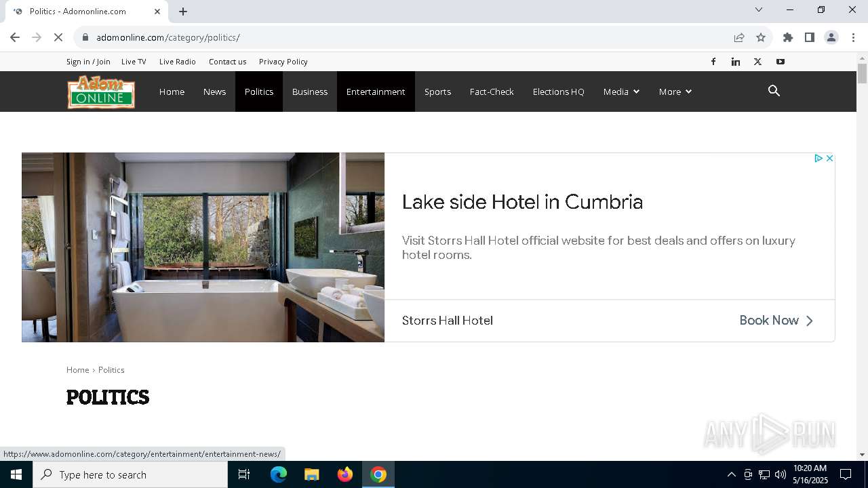Stop loading the page
868x488 pixels.
[x=58, y=37]
